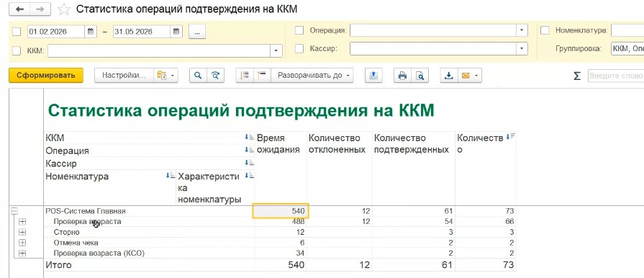Select the end date field 31.05.2026

142,32
